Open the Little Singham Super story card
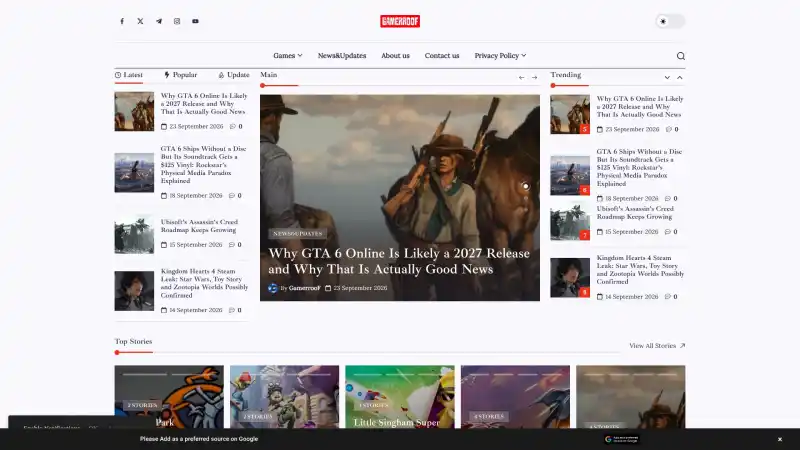 click(x=400, y=397)
